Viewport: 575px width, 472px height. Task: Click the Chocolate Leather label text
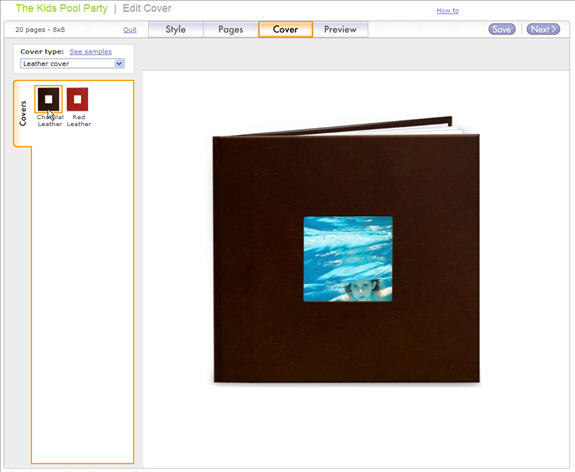point(50,121)
